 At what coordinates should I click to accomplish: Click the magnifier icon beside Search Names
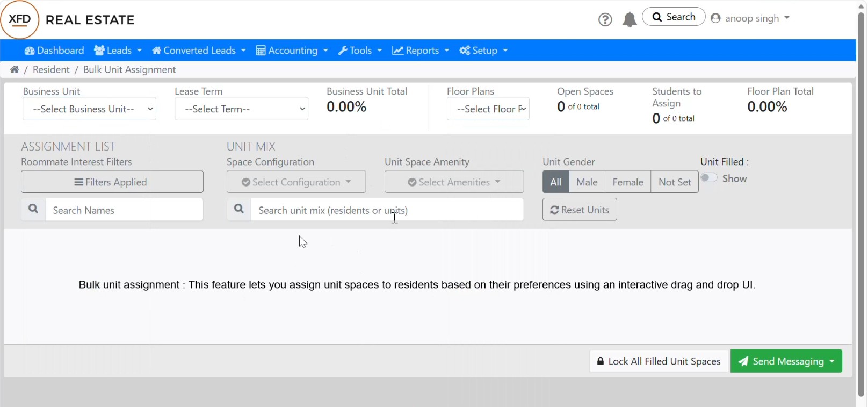[x=33, y=210]
